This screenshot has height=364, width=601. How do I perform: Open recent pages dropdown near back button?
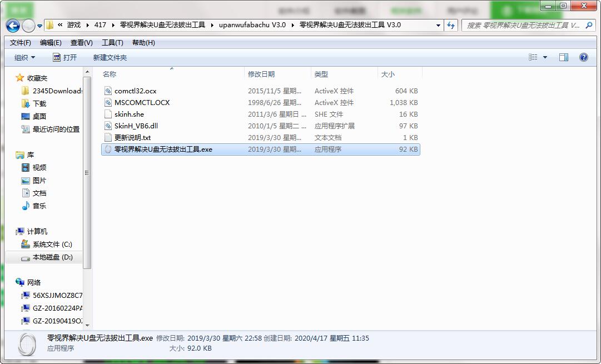click(x=39, y=26)
